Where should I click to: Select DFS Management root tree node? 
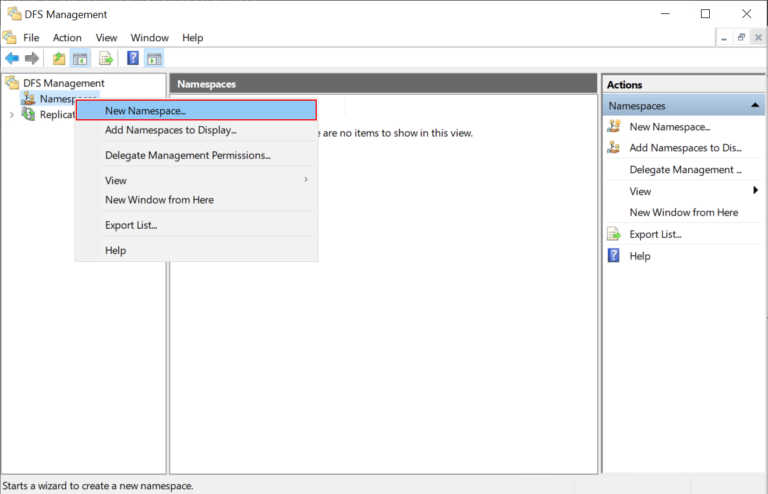pyautogui.click(x=63, y=83)
